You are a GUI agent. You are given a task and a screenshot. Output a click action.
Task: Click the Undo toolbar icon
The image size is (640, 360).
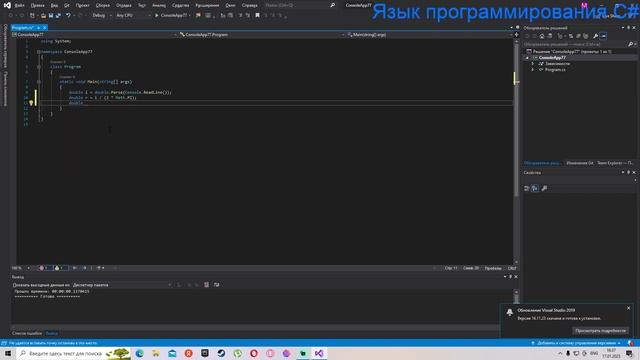click(68, 16)
